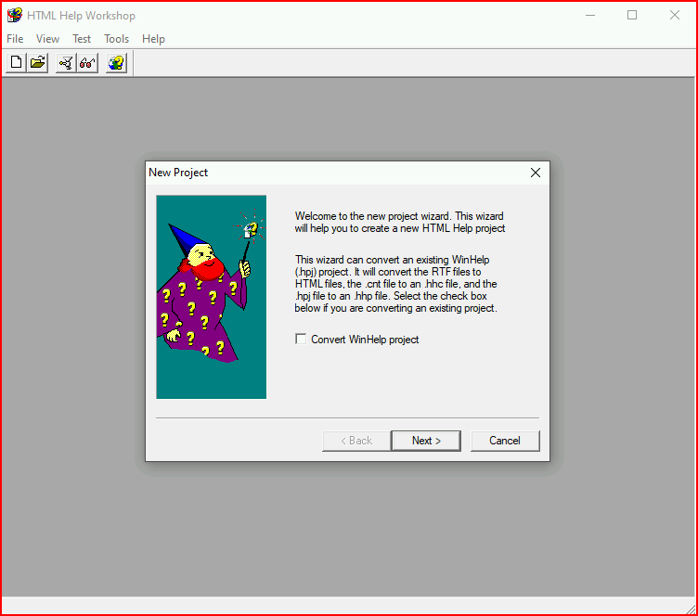Click the wizard illustration image
The height and width of the screenshot is (616, 698).
coord(212,297)
